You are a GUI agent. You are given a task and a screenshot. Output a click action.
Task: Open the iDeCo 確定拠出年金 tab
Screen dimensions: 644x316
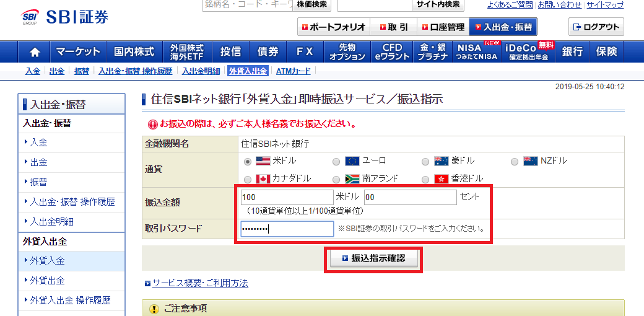point(529,52)
